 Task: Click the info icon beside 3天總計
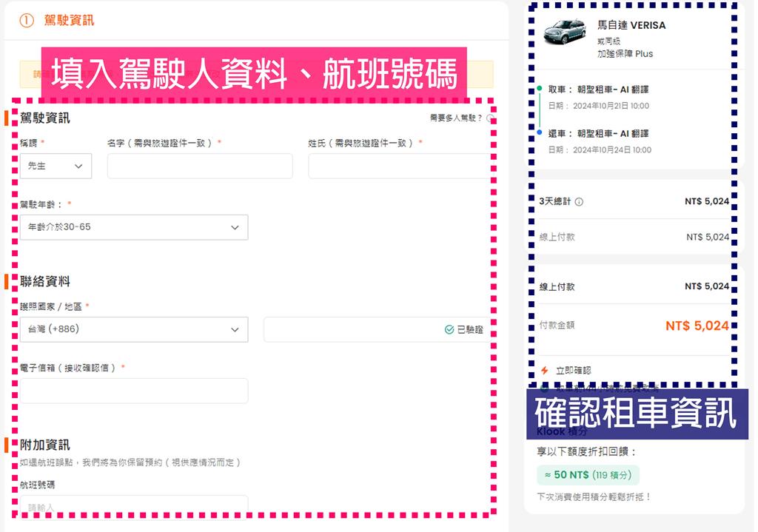[x=579, y=201]
